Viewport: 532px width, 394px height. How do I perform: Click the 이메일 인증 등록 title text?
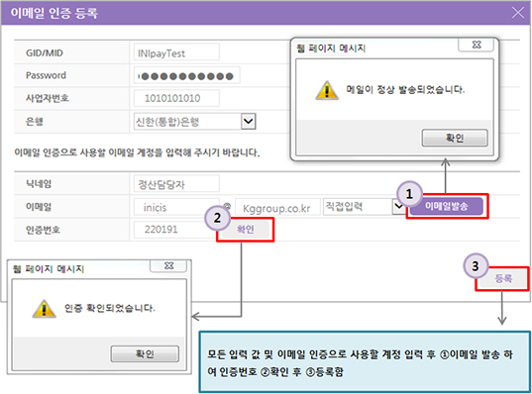(54, 13)
